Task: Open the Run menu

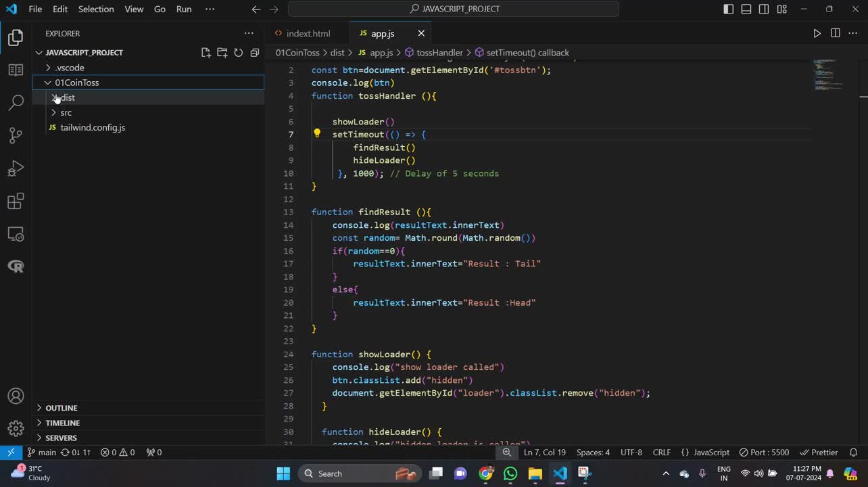Action: tap(184, 9)
